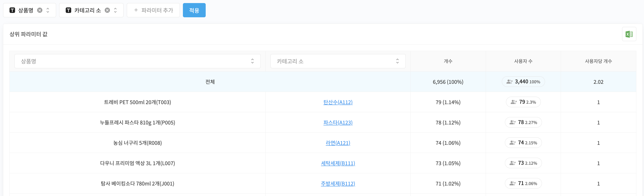
Task: Click the 상위 파라미터 값 panel title
Action: coord(28,34)
